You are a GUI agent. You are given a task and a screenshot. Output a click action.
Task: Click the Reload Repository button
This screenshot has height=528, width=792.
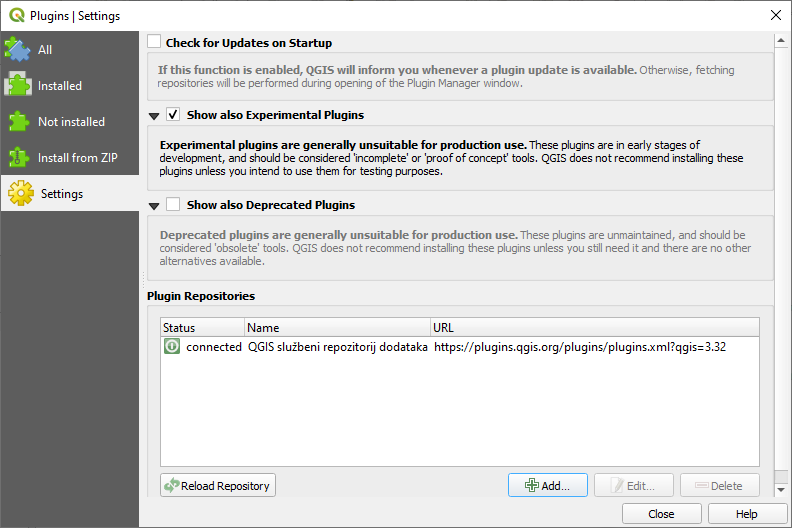pos(218,486)
